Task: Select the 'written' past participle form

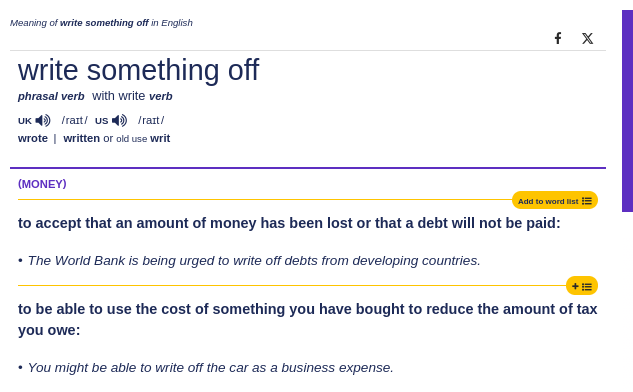Action: (82, 138)
